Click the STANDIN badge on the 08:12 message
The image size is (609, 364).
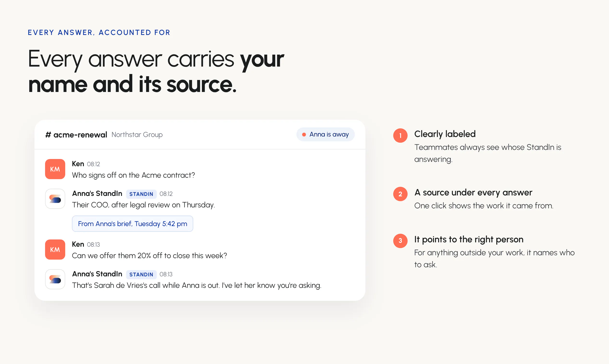[141, 194]
